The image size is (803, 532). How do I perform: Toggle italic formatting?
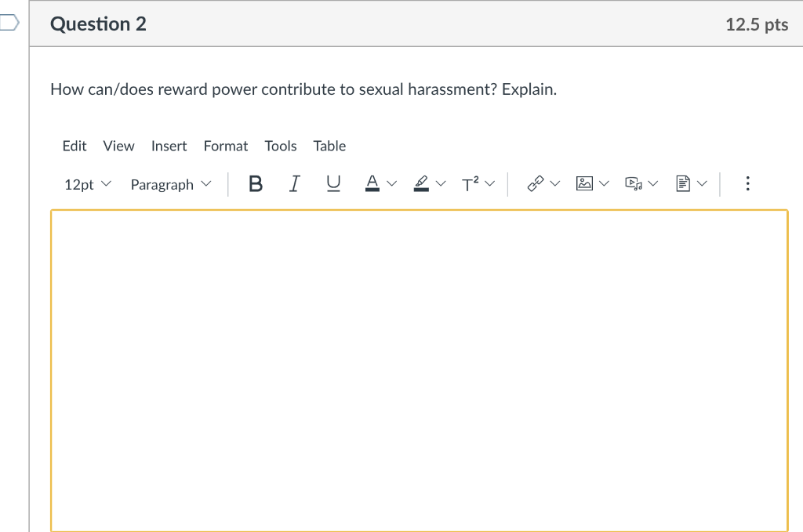point(294,183)
